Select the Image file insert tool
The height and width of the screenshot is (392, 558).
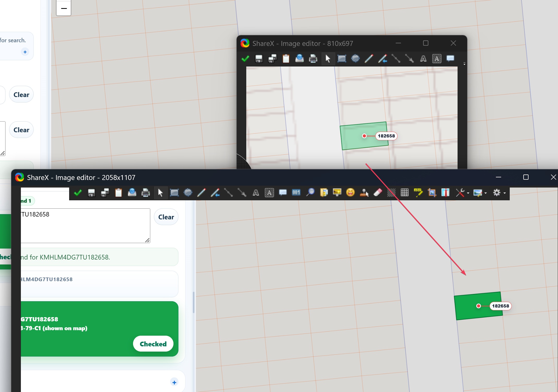(x=324, y=193)
